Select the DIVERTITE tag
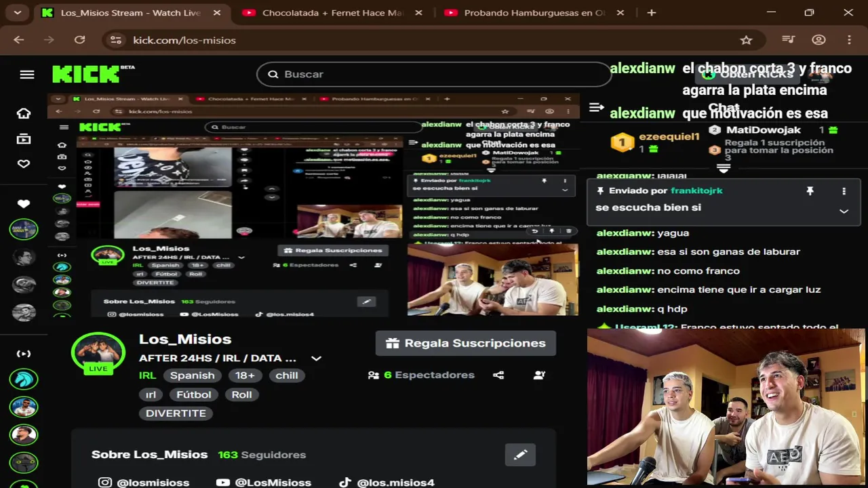The image size is (868, 488). tap(176, 413)
